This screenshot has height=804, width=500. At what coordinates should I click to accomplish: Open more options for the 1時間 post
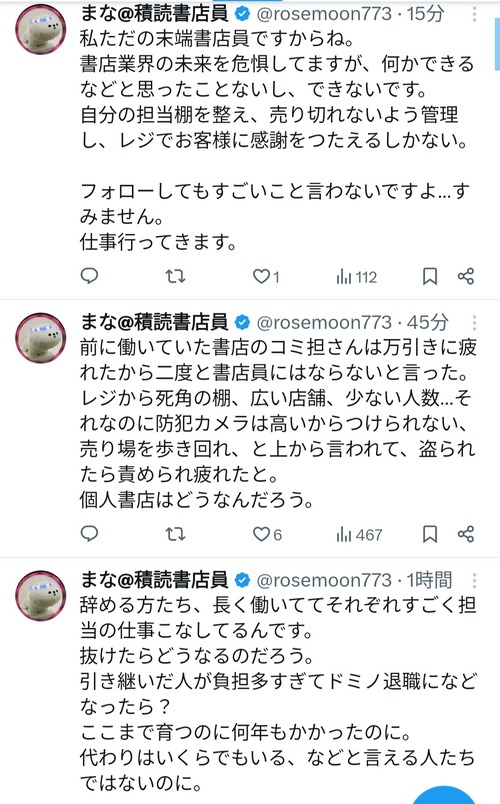click(475, 580)
